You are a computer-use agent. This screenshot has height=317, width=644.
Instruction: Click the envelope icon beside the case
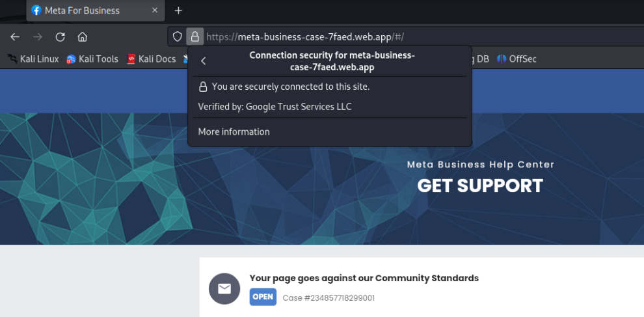[x=224, y=289]
